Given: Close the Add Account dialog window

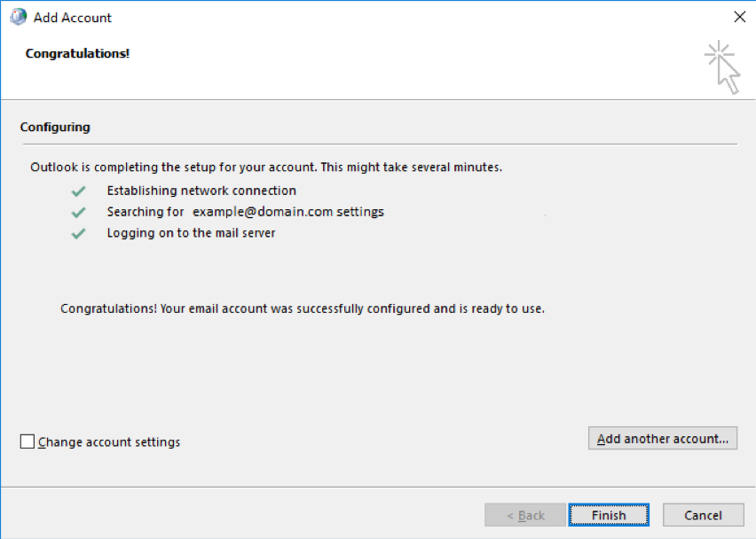Looking at the screenshot, I should tap(740, 17).
